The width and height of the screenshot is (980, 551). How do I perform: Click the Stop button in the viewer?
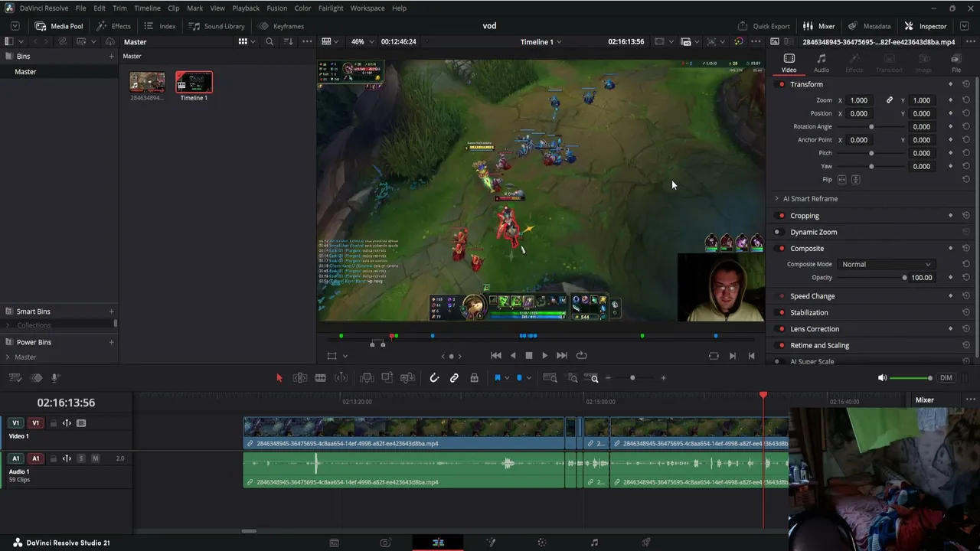point(528,356)
